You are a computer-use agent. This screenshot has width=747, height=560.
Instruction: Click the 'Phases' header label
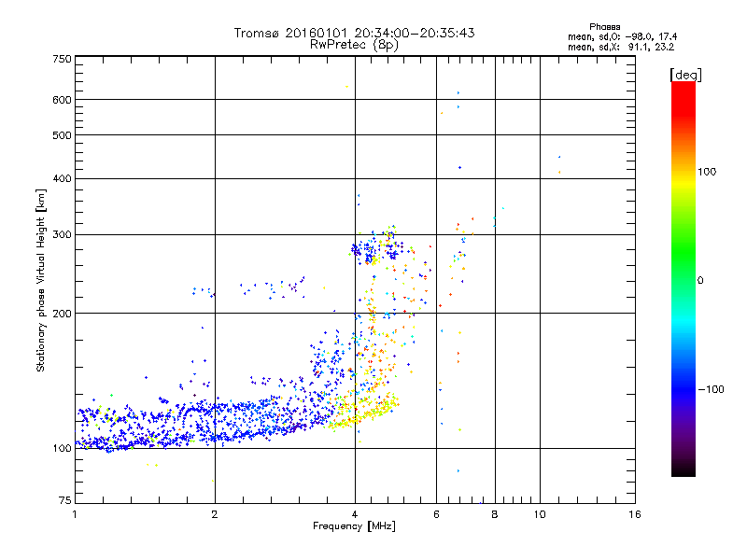[604, 27]
